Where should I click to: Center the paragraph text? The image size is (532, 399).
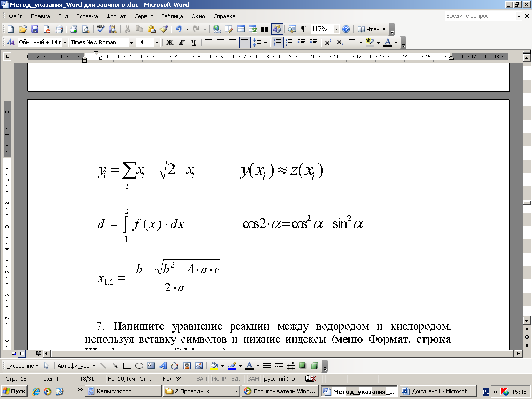click(220, 43)
